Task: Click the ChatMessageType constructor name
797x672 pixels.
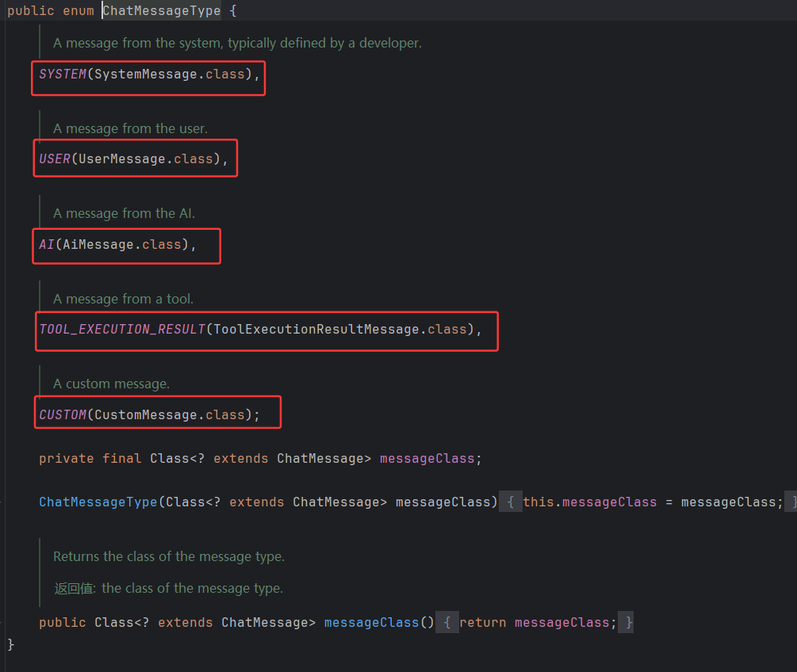Action: pyautogui.click(x=98, y=502)
